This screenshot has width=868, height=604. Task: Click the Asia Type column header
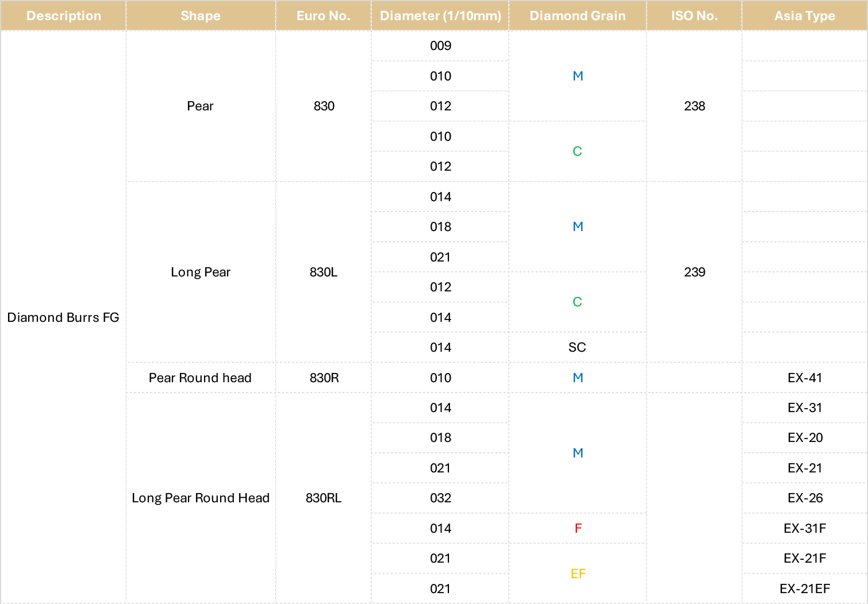(x=805, y=16)
